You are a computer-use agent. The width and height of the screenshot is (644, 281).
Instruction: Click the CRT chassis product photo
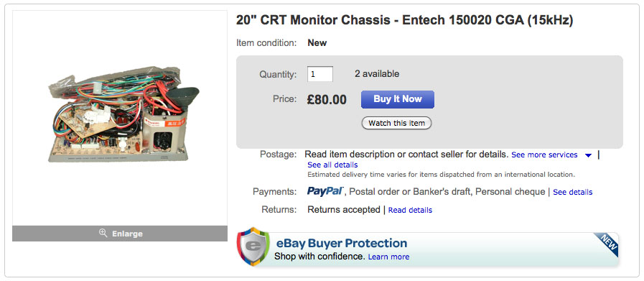point(123,114)
